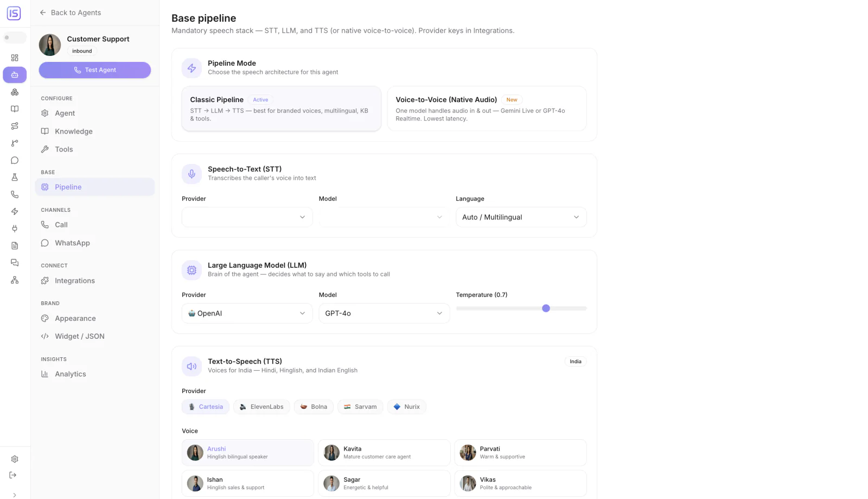Select the Classic Pipeline mode card
This screenshot has width=868, height=499.
[x=281, y=109]
